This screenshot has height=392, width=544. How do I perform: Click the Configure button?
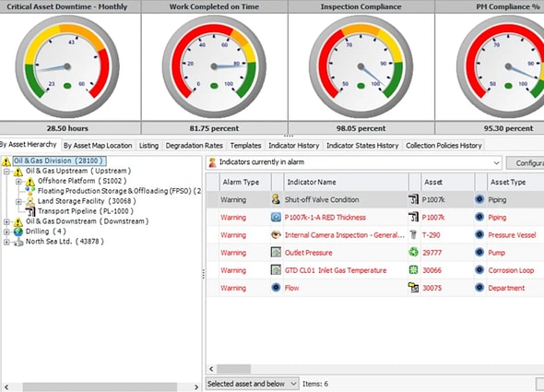525,163
